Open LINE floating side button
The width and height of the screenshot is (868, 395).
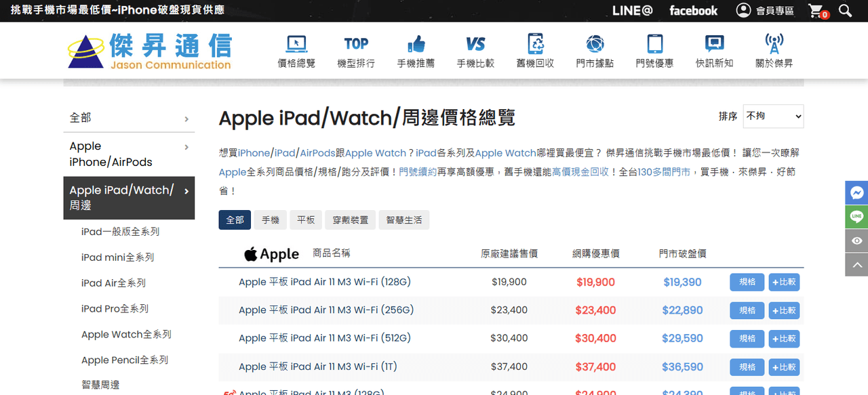[x=856, y=217]
